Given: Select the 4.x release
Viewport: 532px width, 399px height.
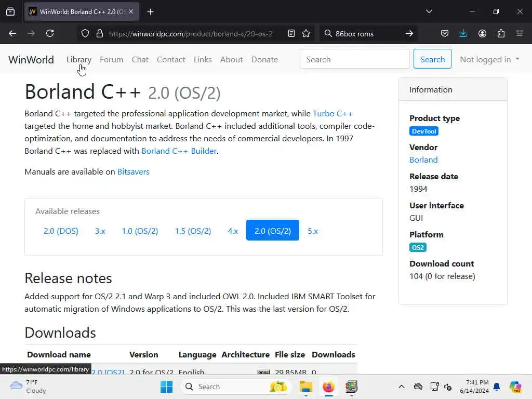Looking at the screenshot, I should pos(233,231).
